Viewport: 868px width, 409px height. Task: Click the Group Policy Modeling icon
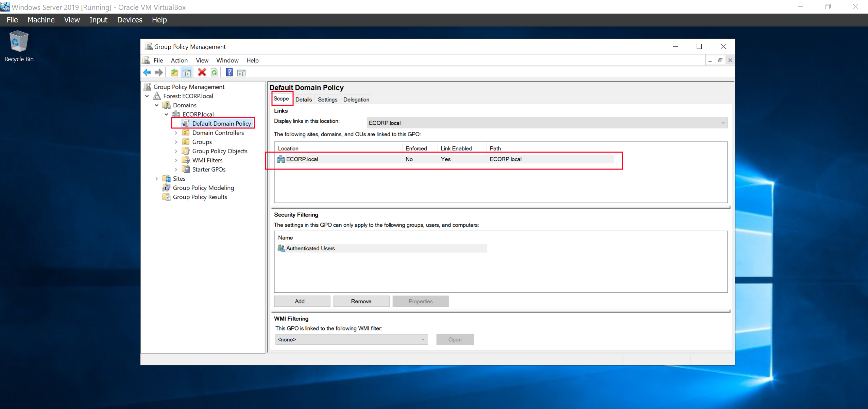point(167,188)
